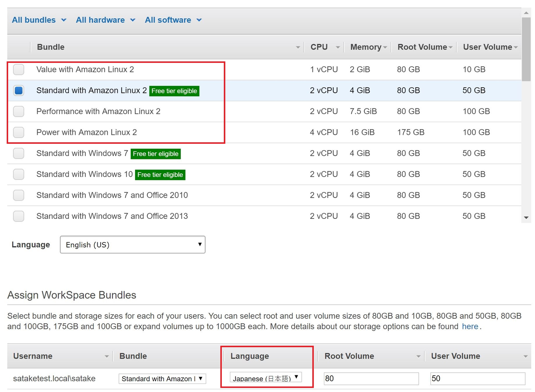The image size is (535, 392).
Task: Select Power with Amazon Linux 2 checkbox
Action: click(19, 132)
